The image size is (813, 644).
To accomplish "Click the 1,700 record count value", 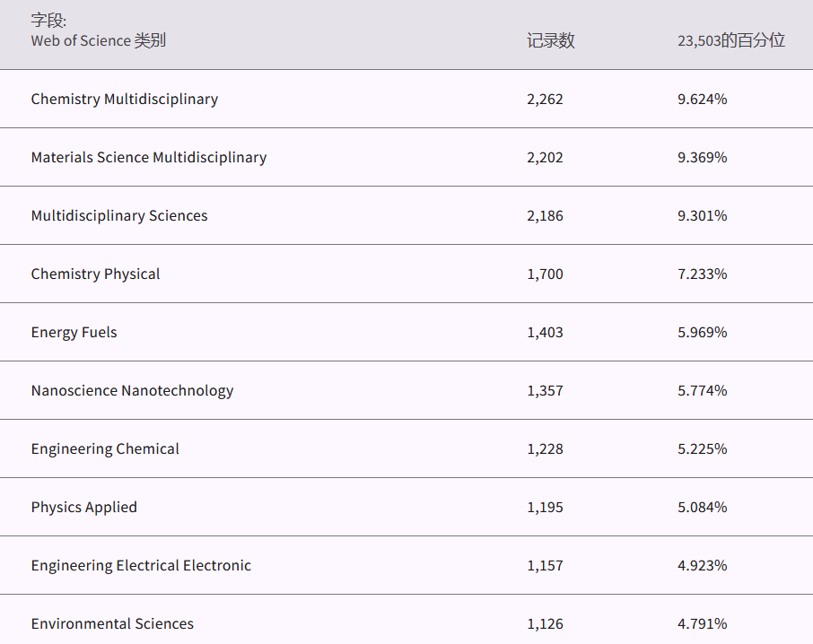I will point(545,274).
